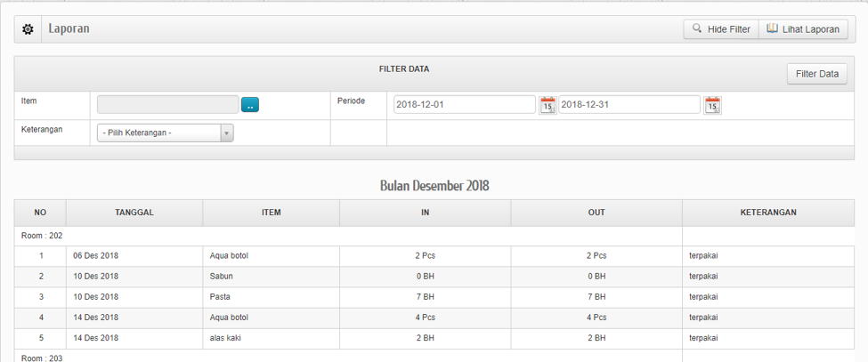Edit the start date 2018-12-01 field

pyautogui.click(x=464, y=105)
